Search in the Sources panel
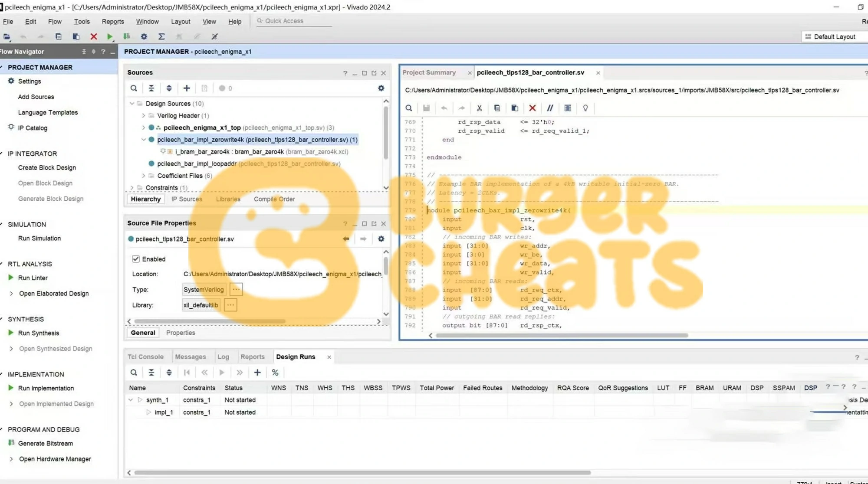 134,88
